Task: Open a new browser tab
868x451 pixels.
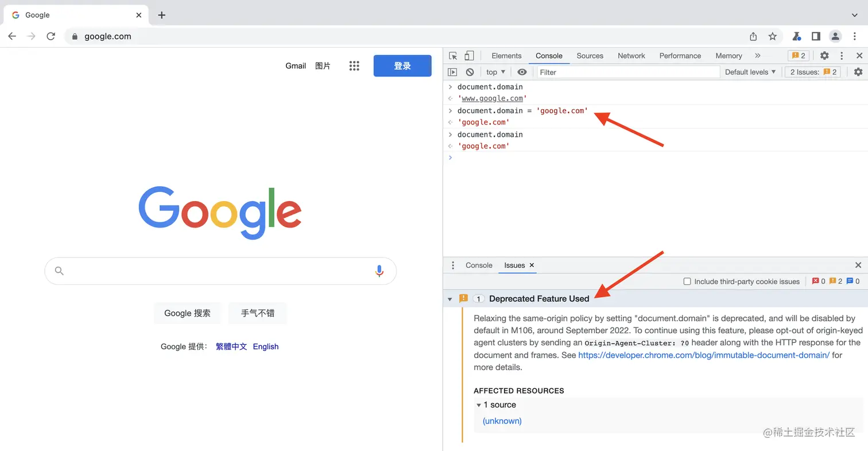Action: coord(162,15)
